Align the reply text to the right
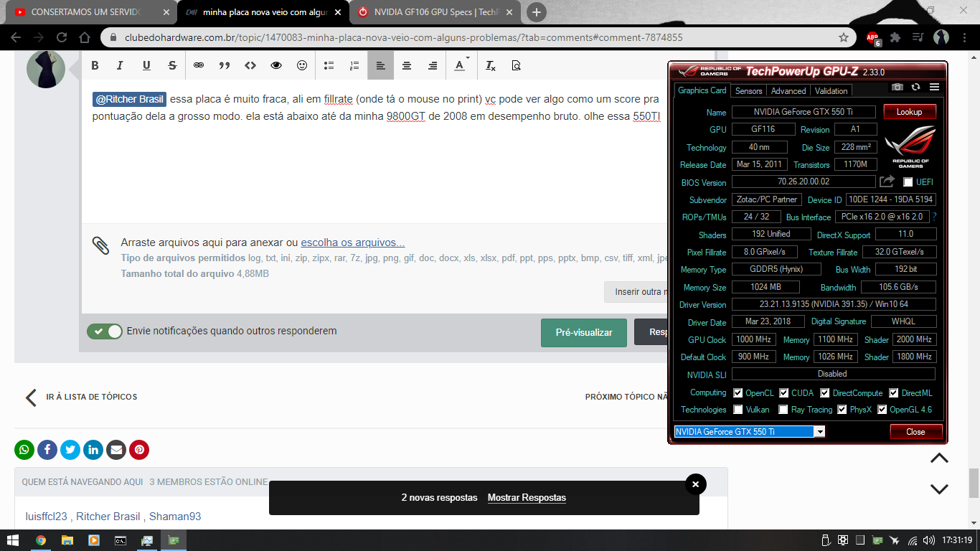Screen dimensions: 980x551 click(x=433, y=65)
